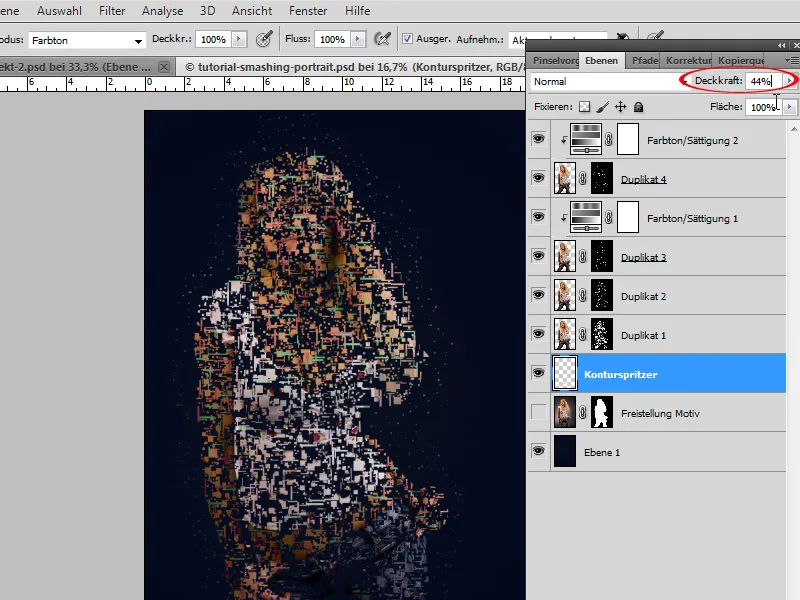Screen dimensions: 800x600
Task: Select the Duplikat 3 layer name
Action: (643, 257)
